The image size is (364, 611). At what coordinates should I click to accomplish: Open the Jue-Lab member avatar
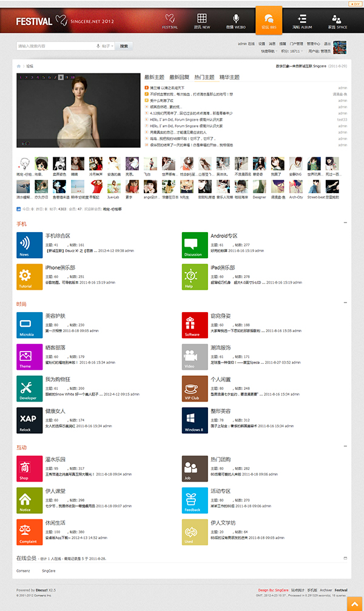click(113, 187)
